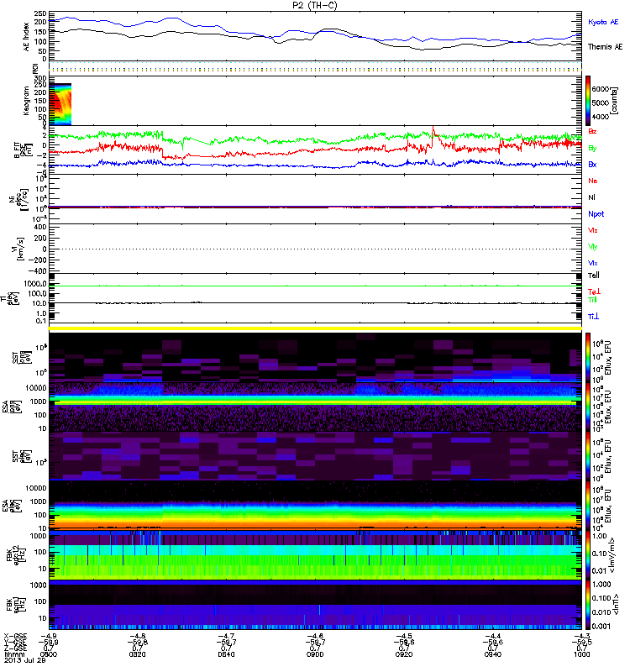Click the AE Index axis label
Viewport: 630px width, 672px height.
(26, 37)
